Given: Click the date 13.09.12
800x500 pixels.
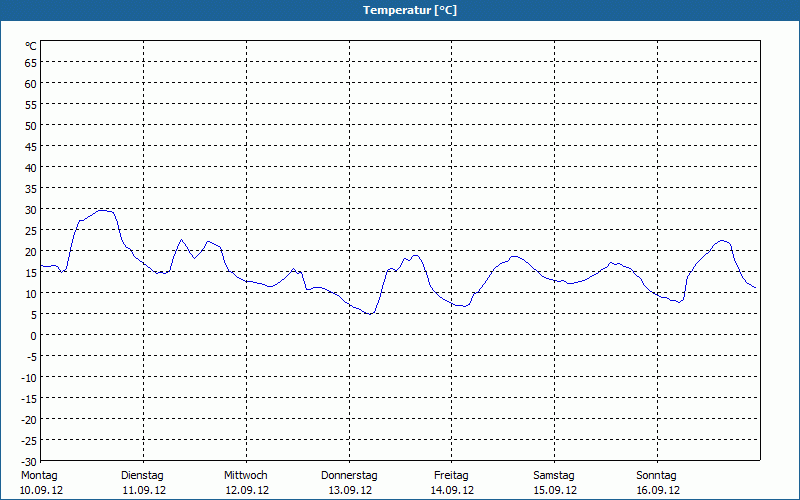Looking at the screenshot, I should (x=350, y=490).
